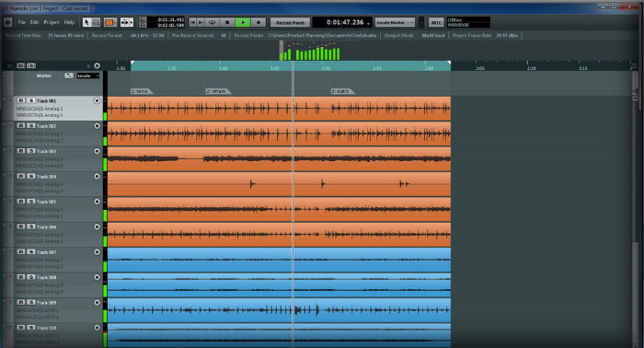Viewport: 644px width, 348px height.
Task: Record-enable Track 002
Action: pyautogui.click(x=97, y=126)
